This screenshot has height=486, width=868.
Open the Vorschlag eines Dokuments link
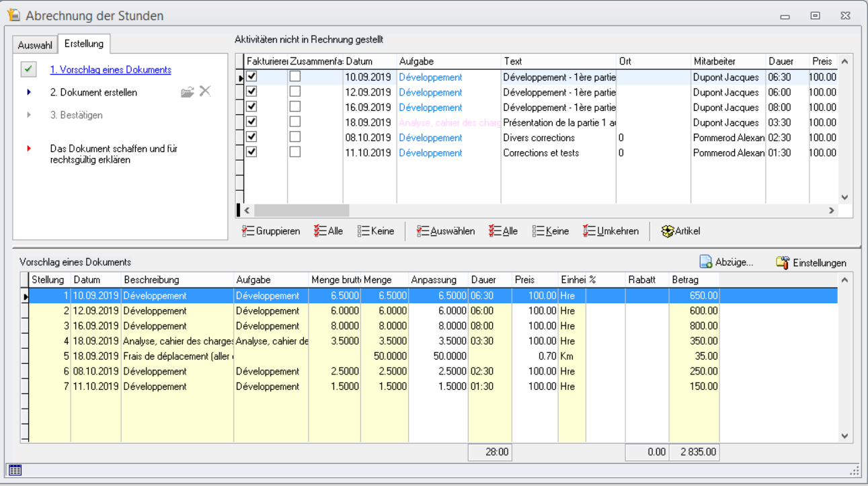[110, 70]
